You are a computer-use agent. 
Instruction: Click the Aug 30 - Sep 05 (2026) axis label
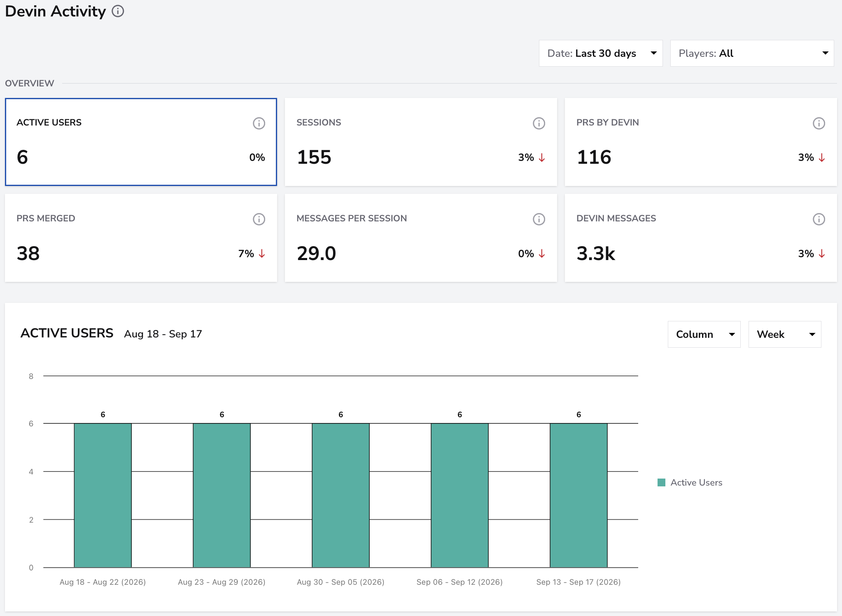coord(341,582)
